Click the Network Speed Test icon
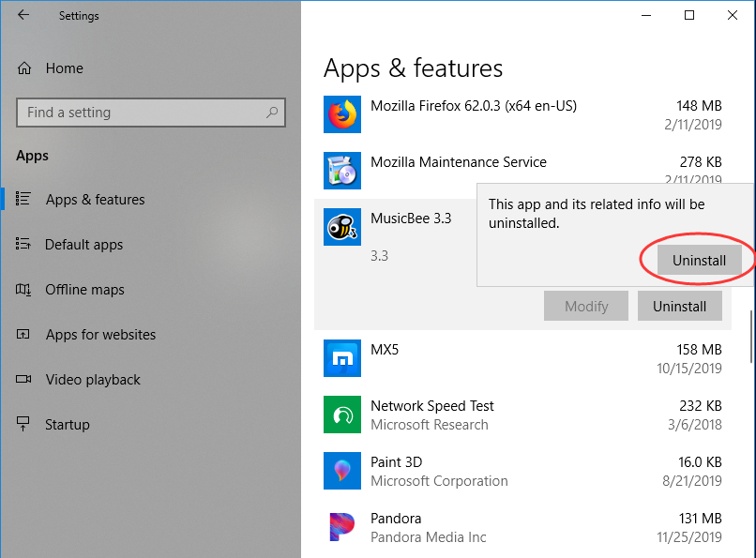 coord(342,415)
